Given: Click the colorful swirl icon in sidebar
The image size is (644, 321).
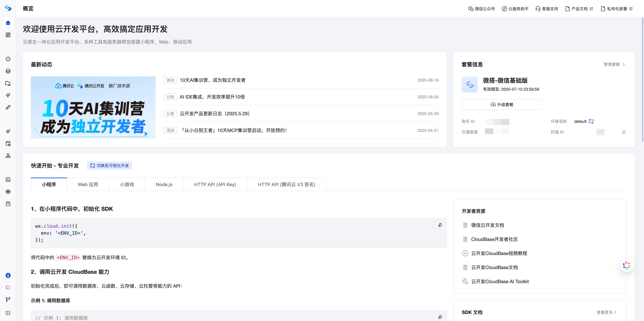Looking at the screenshot, I should point(8,287).
